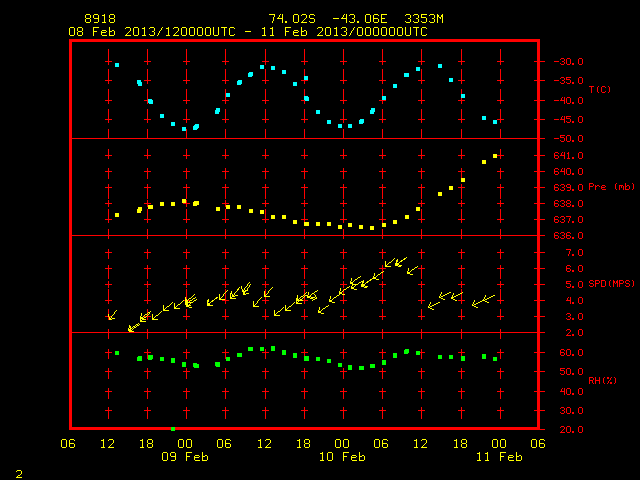The height and width of the screenshot is (480, 640).
Task: Click the date range title line
Action: [248, 32]
